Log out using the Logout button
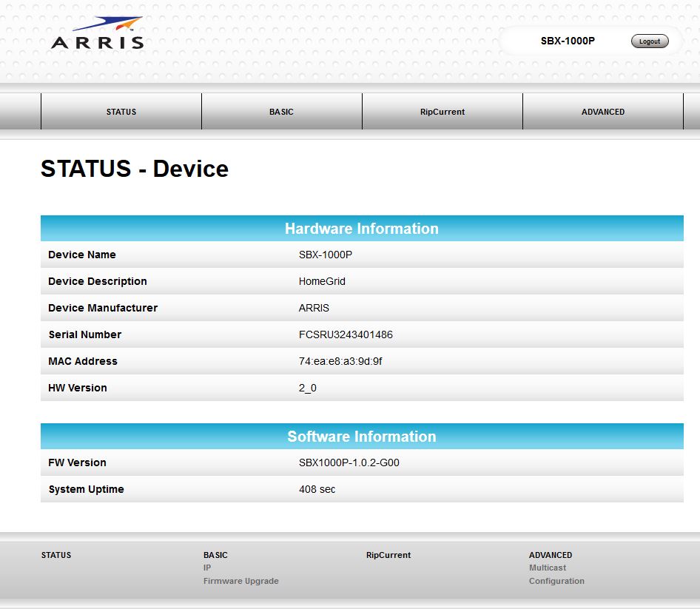The width and height of the screenshot is (700, 609). (650, 41)
